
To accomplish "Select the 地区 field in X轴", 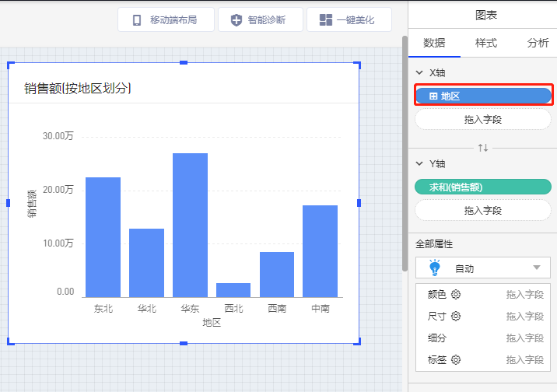I will tap(483, 96).
